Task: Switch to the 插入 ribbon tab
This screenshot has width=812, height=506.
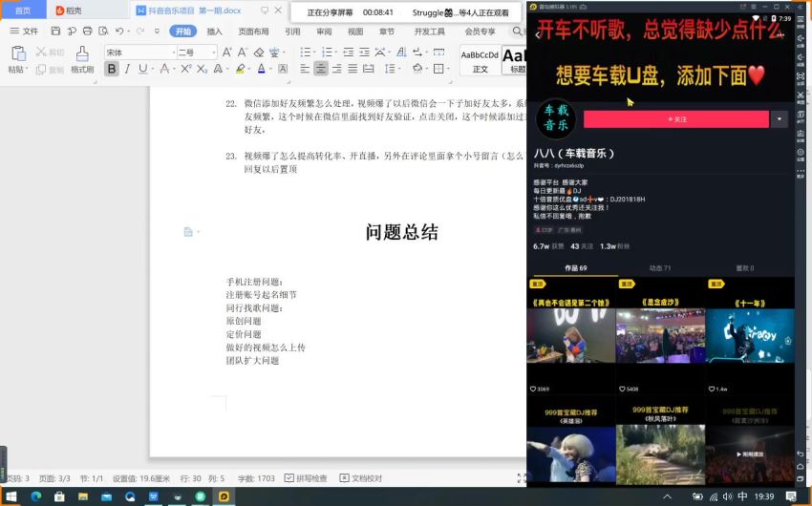Action: click(x=214, y=32)
